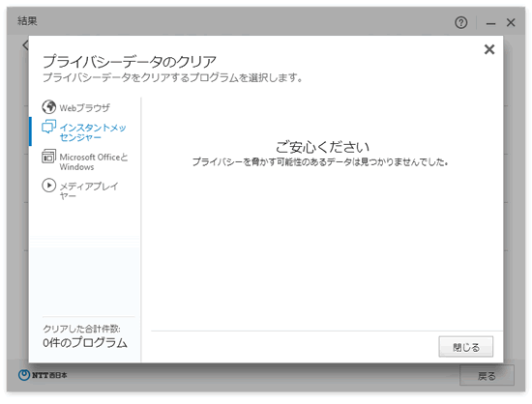Screen dimensions: 532x404
Task: Click the window icon beside Microsoft Office
Action: tap(49, 157)
